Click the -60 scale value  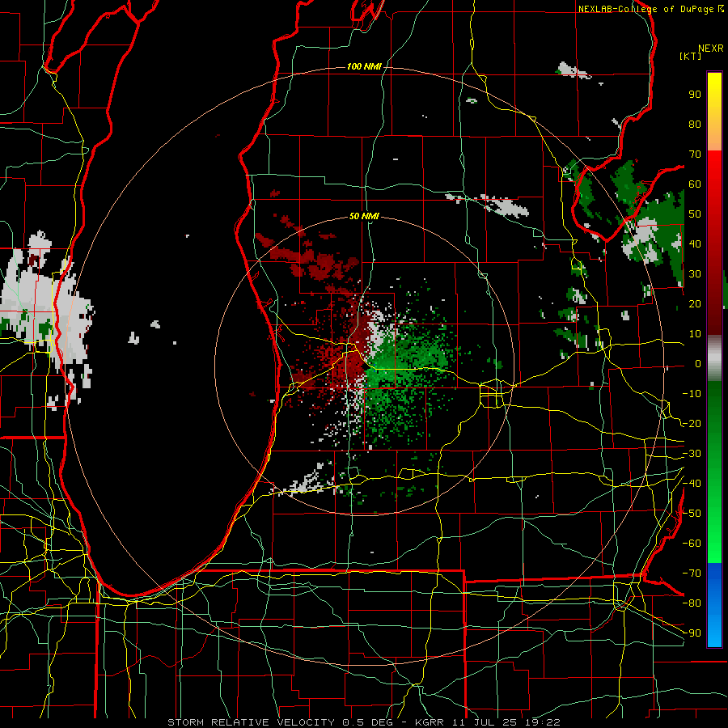coord(692,544)
